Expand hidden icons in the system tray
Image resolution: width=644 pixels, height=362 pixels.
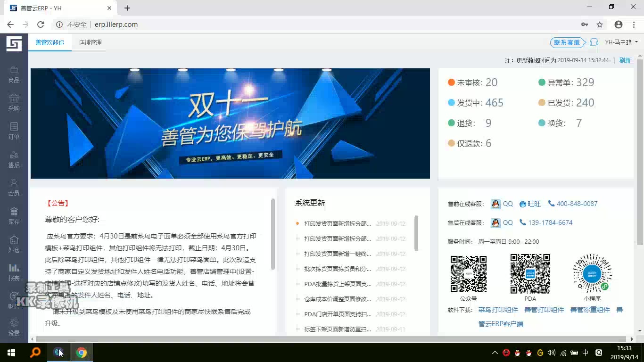point(495,352)
